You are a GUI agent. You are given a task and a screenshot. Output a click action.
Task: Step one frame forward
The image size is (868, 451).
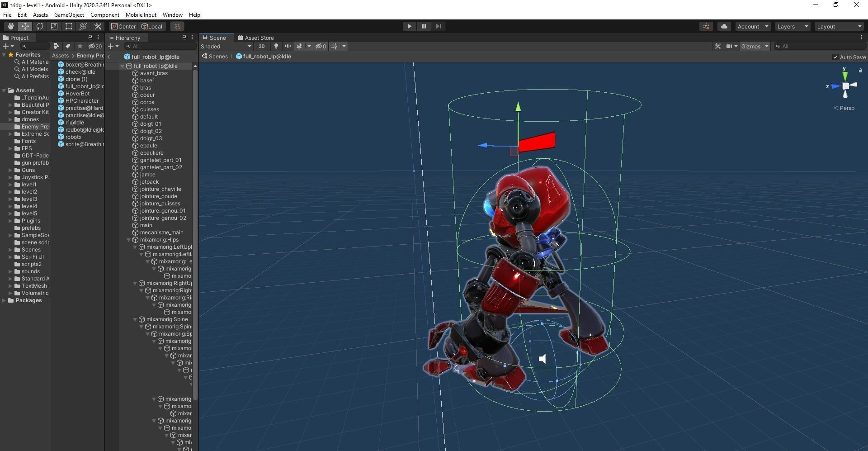438,26
